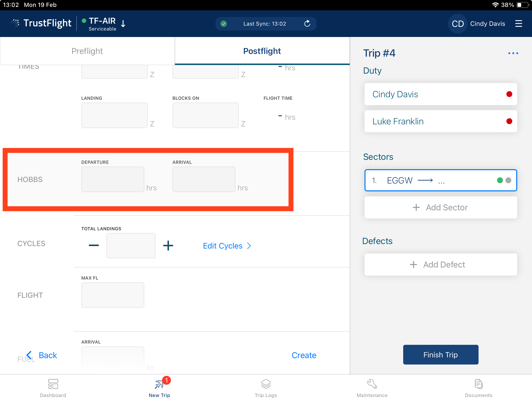
Task: Increase total landings with plus button
Action: coord(168,245)
